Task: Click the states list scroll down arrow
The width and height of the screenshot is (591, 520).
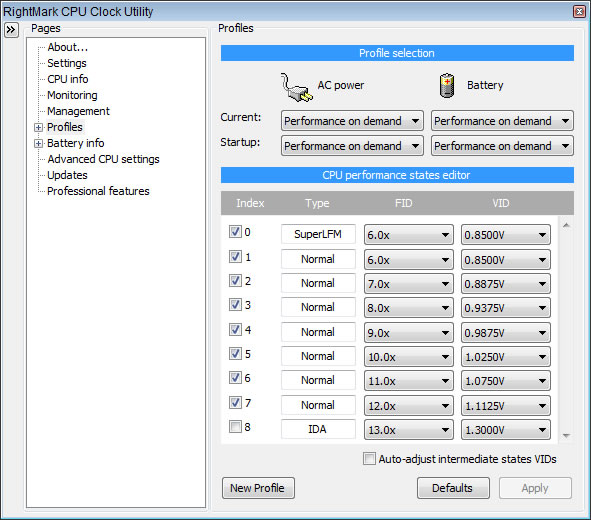Action: [566, 436]
